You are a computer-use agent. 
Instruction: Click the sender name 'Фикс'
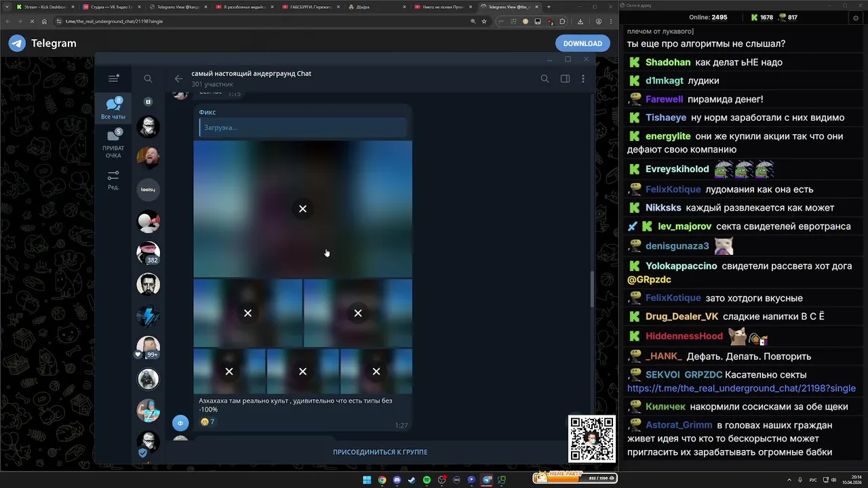tap(208, 112)
